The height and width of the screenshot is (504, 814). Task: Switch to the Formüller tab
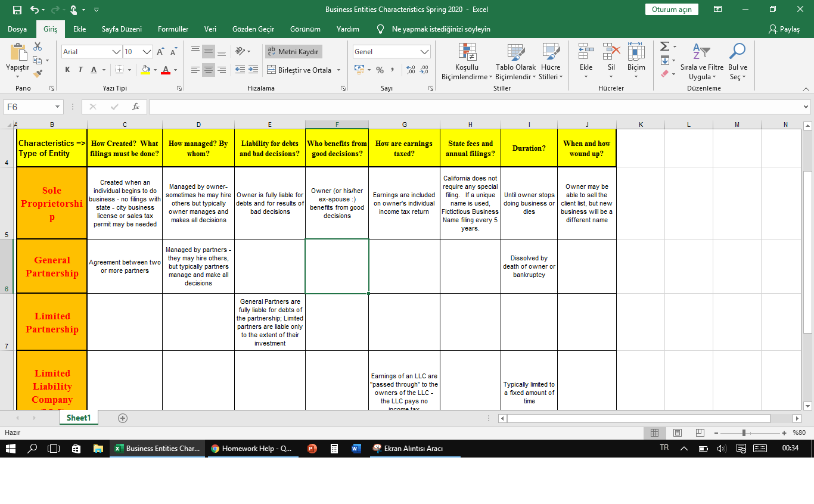tap(173, 29)
